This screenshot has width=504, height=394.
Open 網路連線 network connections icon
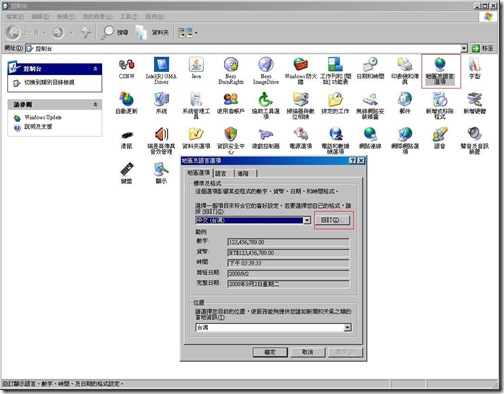[x=370, y=138]
